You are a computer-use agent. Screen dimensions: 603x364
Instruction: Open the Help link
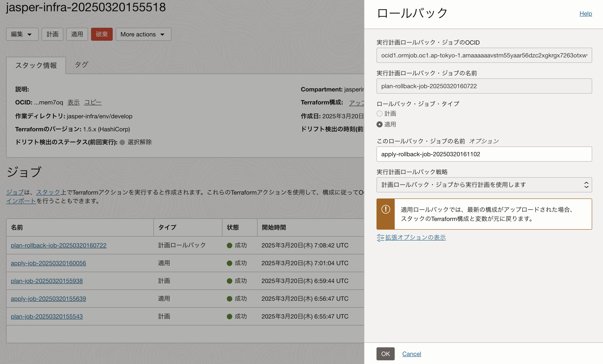[x=585, y=13]
